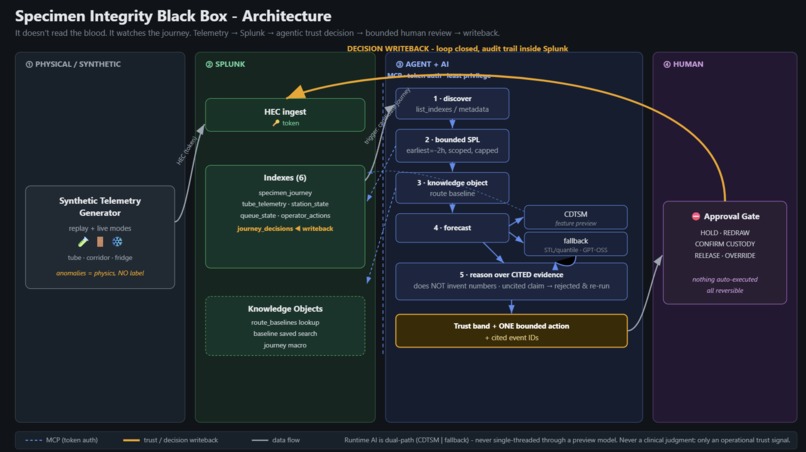
Task: Click the 'tube · corridor · fridge' caption
Action: click(x=100, y=258)
